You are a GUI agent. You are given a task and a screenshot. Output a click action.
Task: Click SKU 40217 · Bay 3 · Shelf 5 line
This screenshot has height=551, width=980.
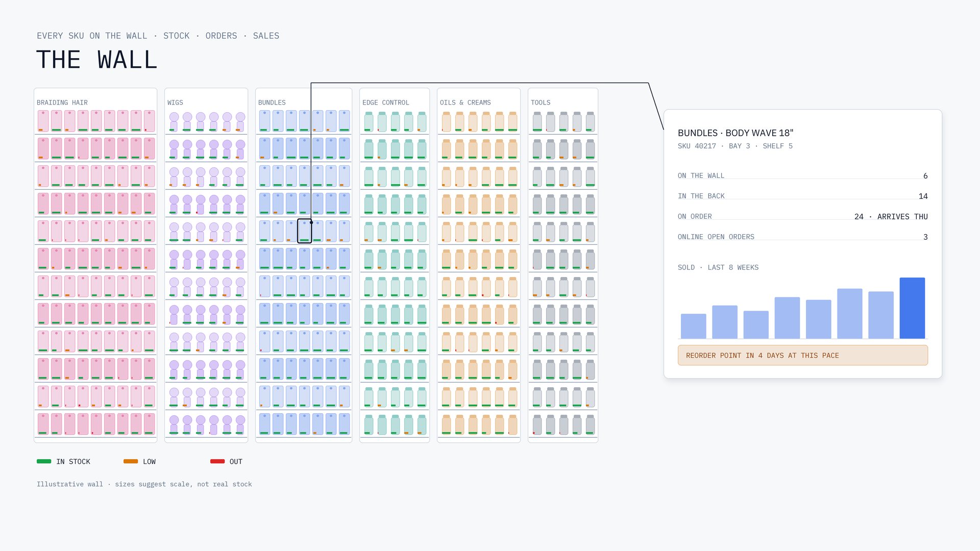tap(735, 146)
